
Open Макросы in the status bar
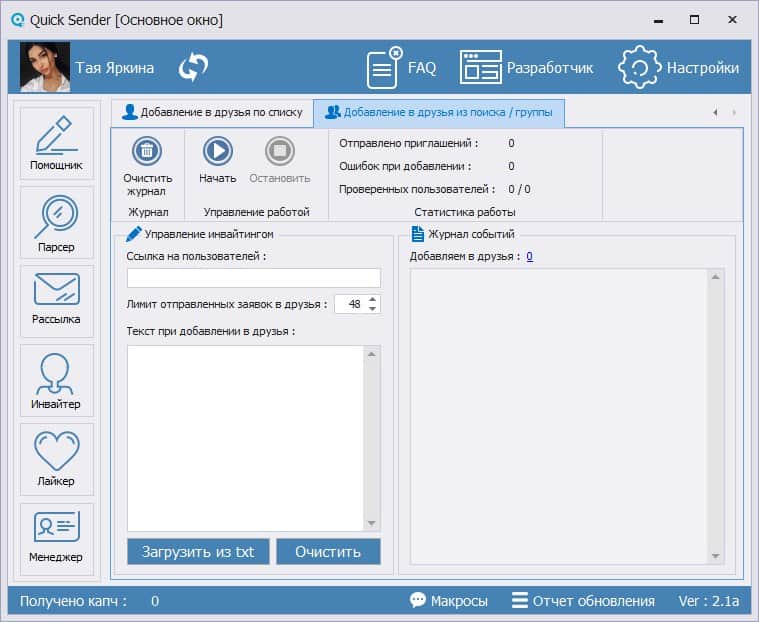point(449,601)
